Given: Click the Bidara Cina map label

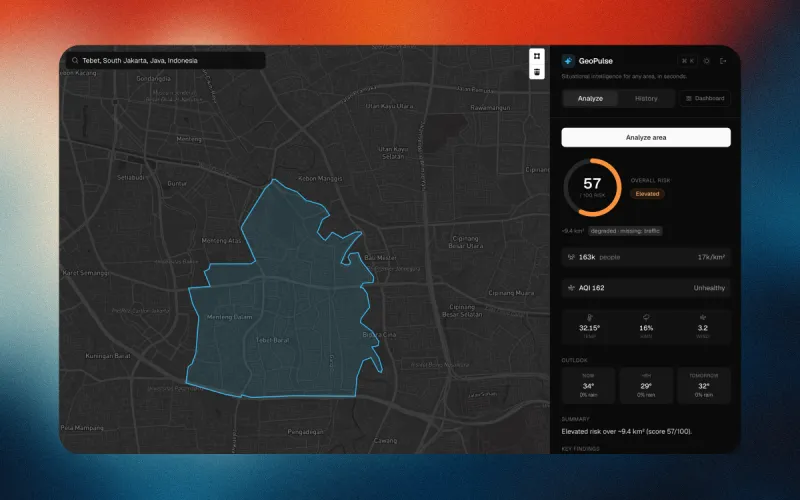Looking at the screenshot, I should 379,335.
